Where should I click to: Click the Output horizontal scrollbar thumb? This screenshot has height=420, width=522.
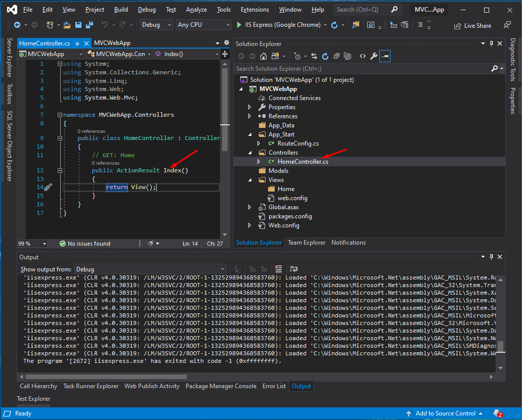(x=106, y=377)
